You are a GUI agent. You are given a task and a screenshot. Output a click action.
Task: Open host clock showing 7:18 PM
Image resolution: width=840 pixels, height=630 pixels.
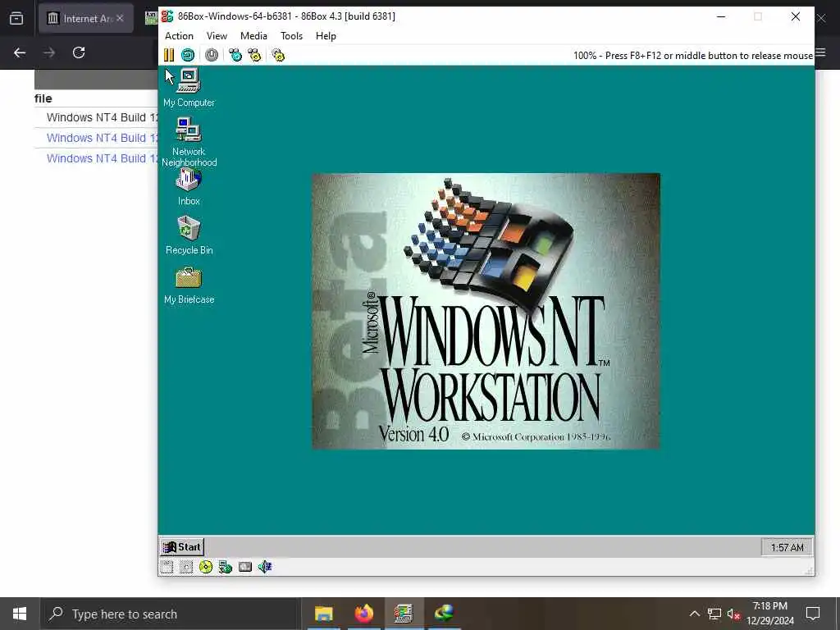coord(769,614)
